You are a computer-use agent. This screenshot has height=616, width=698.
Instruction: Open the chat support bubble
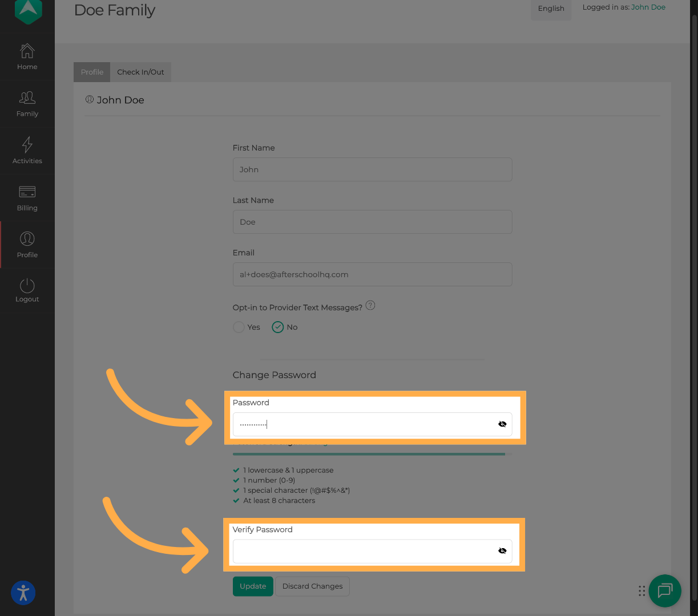(664, 591)
